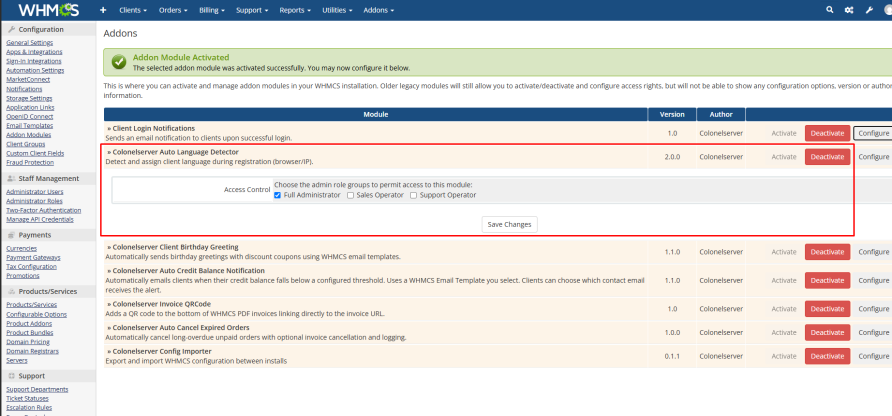892x416 pixels.
Task: Deactivate Auto Cancel Expired Orders module
Action: point(827,332)
